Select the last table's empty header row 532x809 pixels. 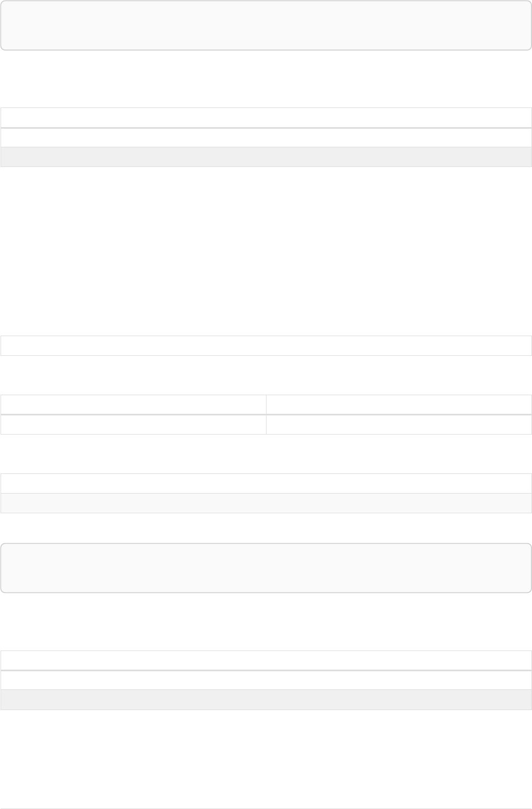click(x=266, y=660)
